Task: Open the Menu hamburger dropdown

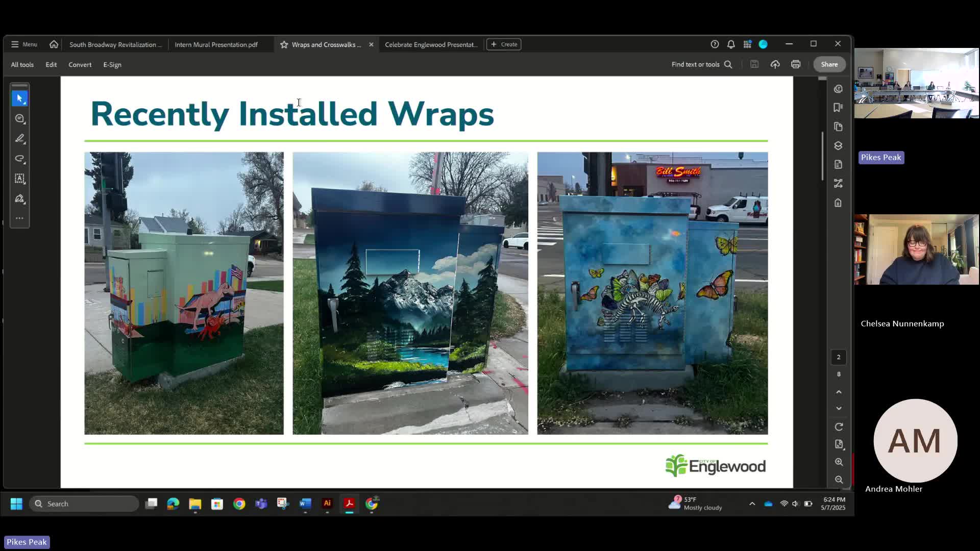Action: tap(24, 44)
